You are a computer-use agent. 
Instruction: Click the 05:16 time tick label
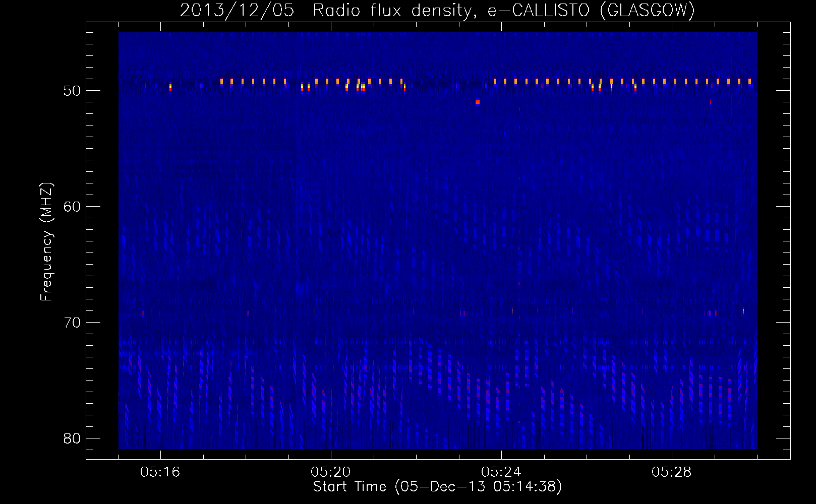point(160,472)
